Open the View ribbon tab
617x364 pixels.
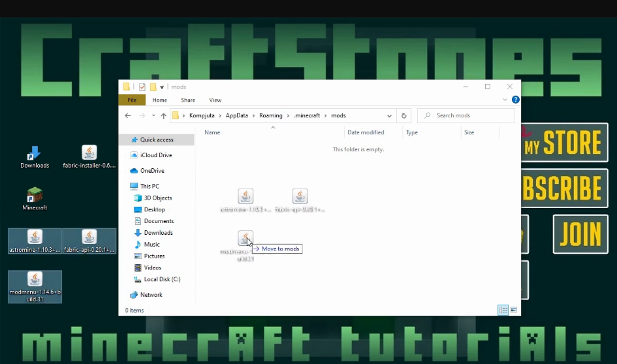click(215, 100)
